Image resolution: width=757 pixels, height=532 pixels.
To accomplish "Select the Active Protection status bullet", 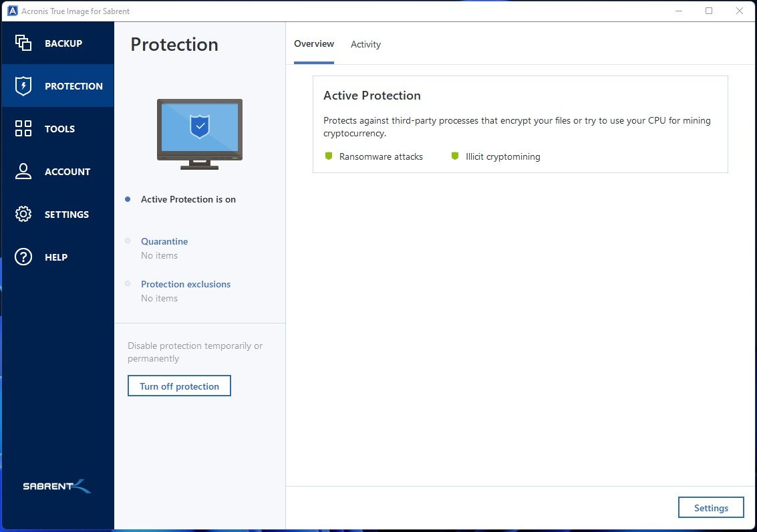I will [128, 199].
